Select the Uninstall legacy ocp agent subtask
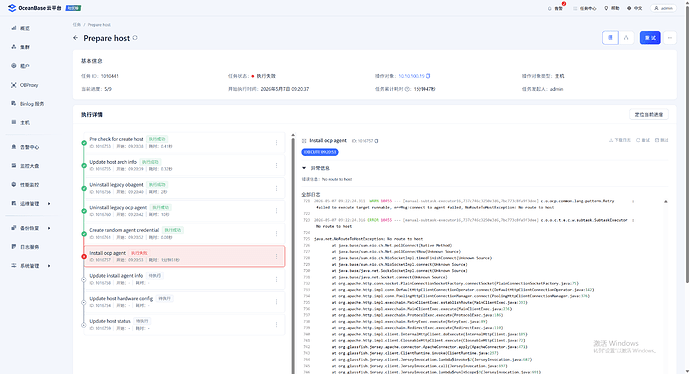 pyautogui.click(x=184, y=211)
